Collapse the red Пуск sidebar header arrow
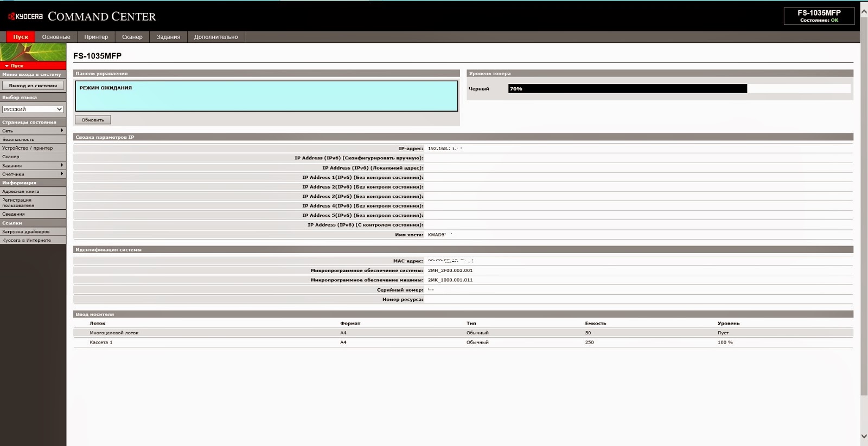 click(x=7, y=66)
